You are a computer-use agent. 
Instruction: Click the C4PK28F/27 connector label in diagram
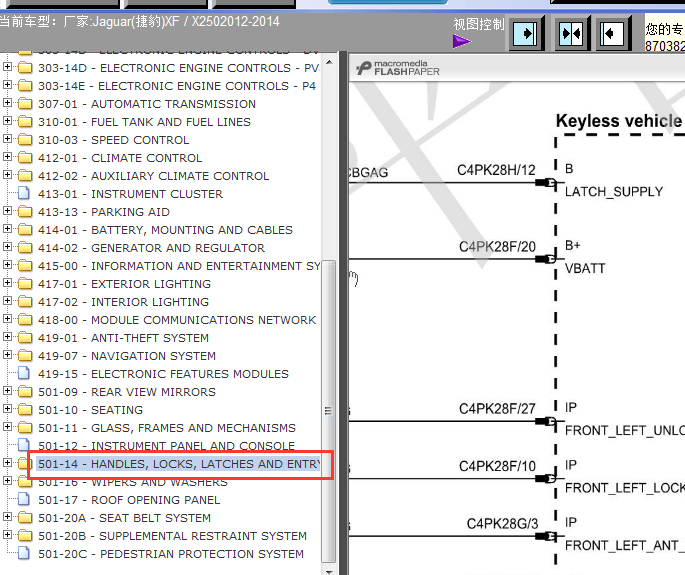point(497,409)
